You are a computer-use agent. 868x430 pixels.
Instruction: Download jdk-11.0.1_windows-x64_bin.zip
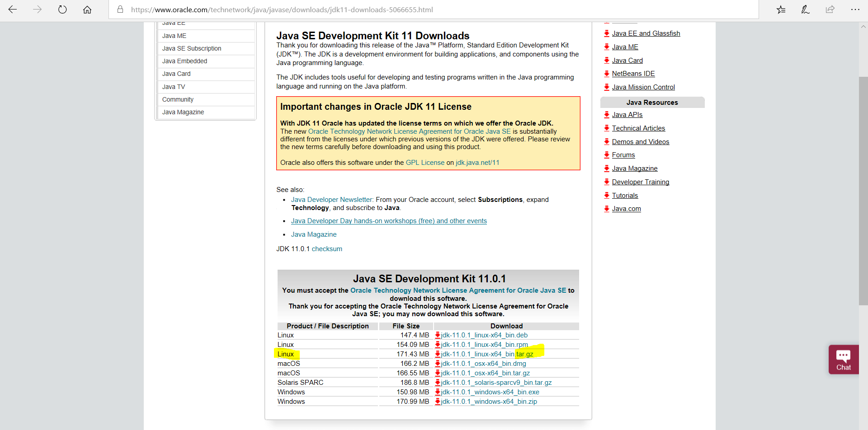(489, 402)
